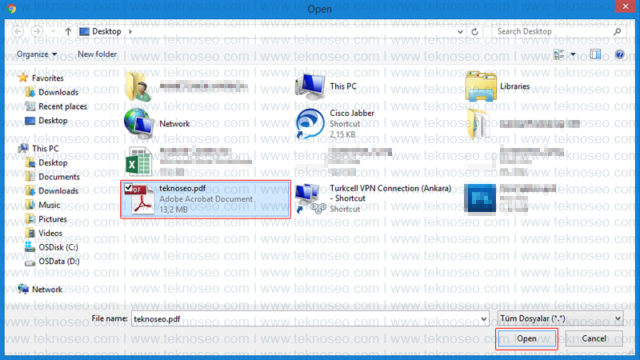
Task: Click the Forward navigation arrow
Action: [x=37, y=31]
